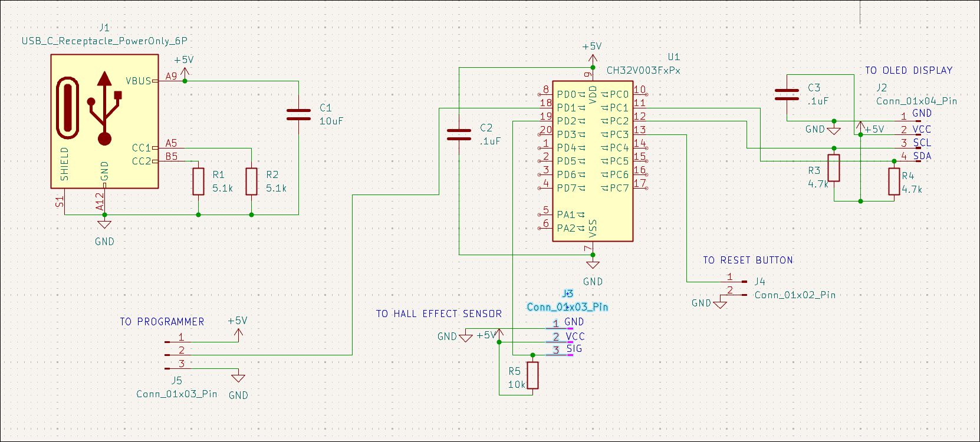This screenshot has height=442, width=980.
Task: Click the SDA pin label on J2
Action: [x=922, y=156]
